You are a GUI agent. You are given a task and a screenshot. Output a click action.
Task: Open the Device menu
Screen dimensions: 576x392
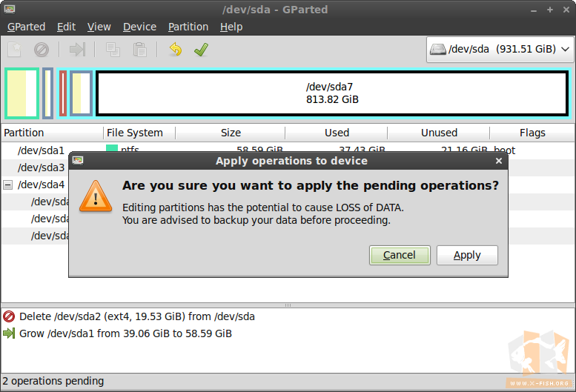pyautogui.click(x=139, y=27)
